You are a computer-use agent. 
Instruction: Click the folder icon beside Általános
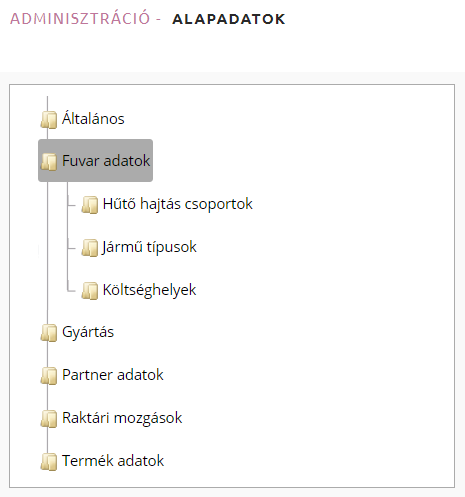click(x=49, y=120)
